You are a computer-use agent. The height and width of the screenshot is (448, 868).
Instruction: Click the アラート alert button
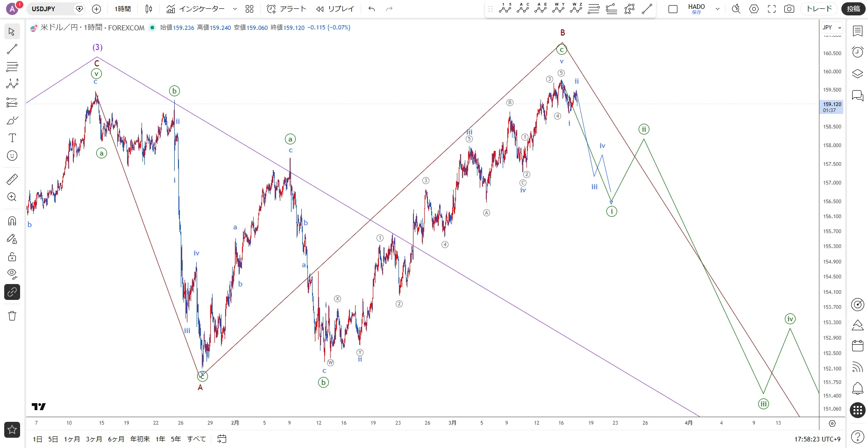286,9
